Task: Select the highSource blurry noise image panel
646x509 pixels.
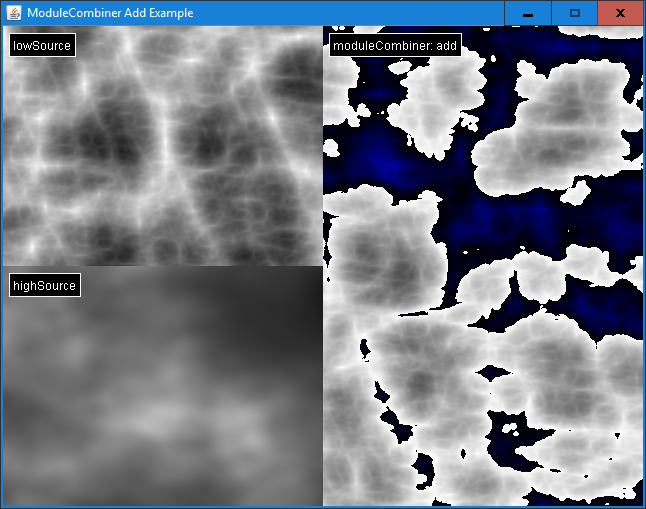Action: pyautogui.click(x=162, y=400)
